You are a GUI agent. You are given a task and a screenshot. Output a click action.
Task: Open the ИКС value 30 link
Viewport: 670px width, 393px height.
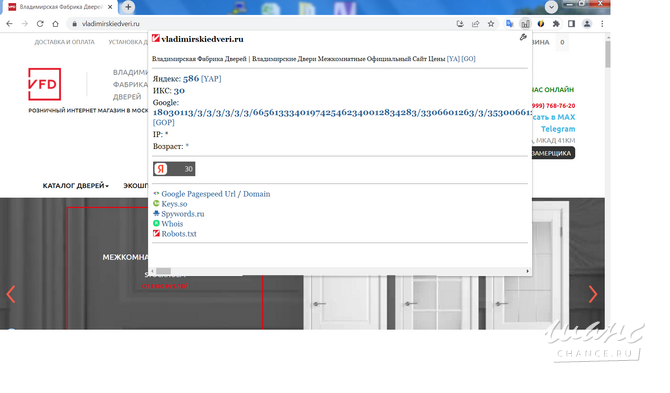(x=179, y=91)
